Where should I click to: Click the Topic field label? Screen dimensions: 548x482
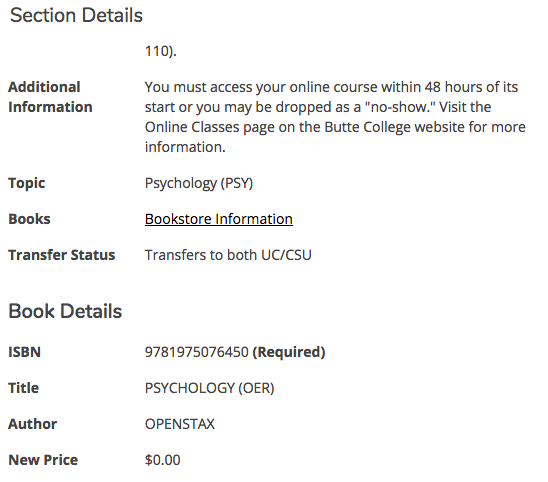[x=27, y=183]
